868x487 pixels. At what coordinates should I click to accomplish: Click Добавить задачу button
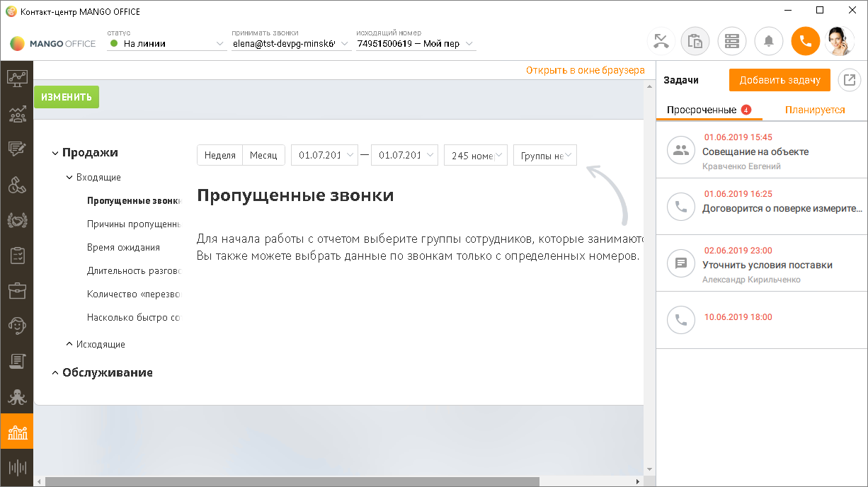pos(780,80)
